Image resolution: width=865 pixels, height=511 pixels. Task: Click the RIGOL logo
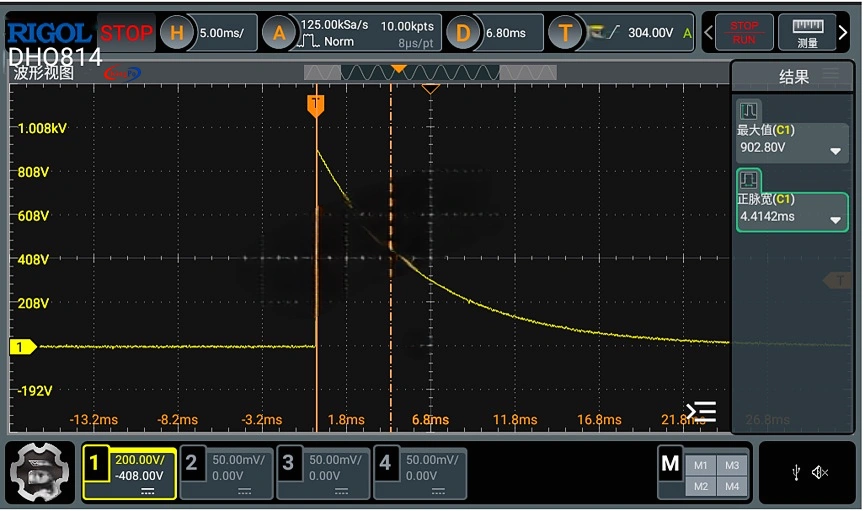click(x=50, y=33)
